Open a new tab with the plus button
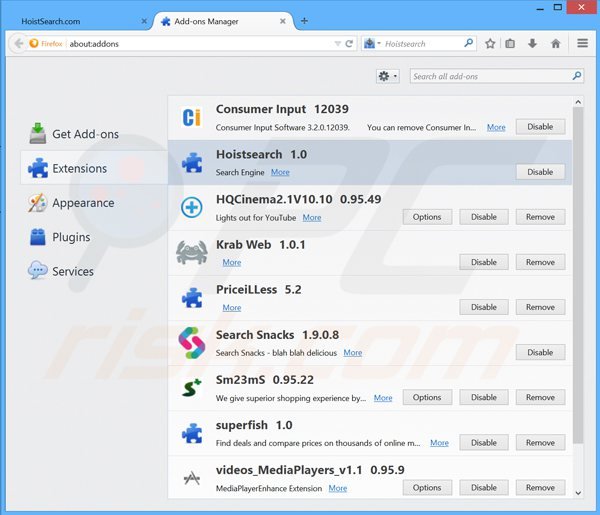 coord(304,21)
